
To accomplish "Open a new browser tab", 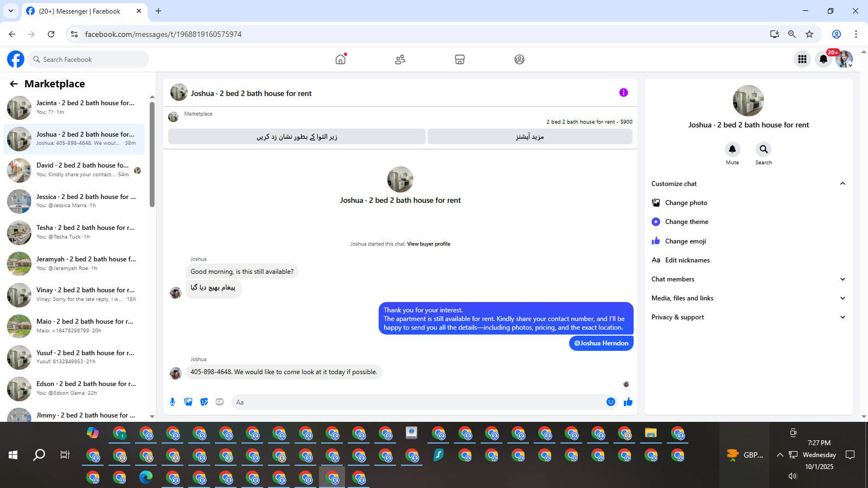I will coord(158,11).
